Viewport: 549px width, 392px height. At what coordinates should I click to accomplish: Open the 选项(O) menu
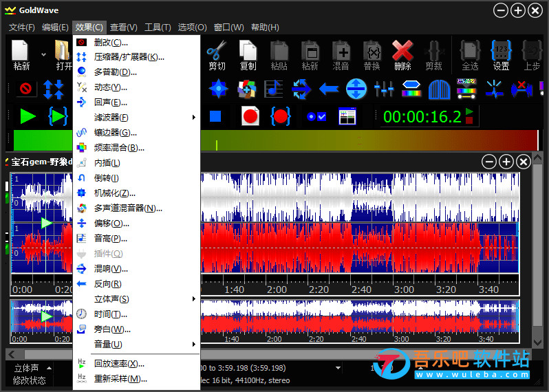[x=192, y=28]
